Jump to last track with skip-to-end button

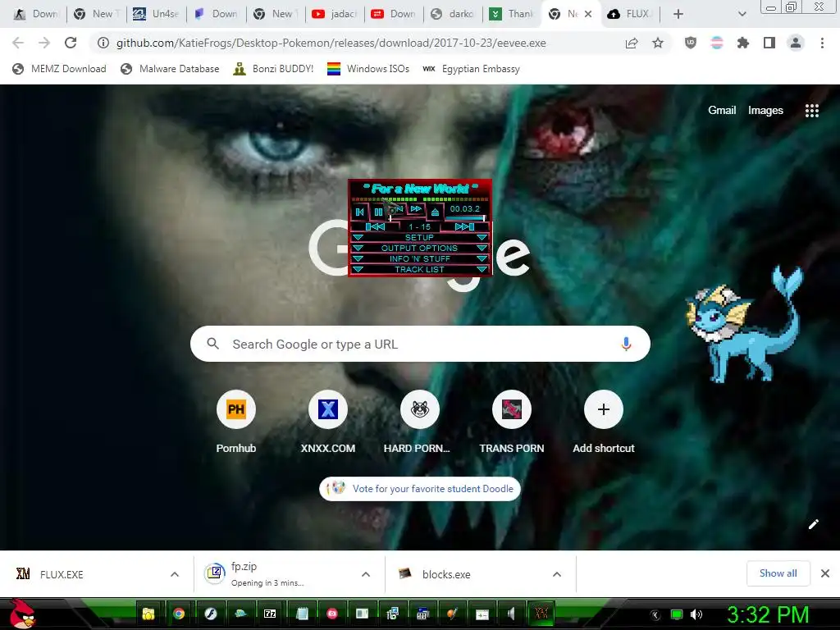click(x=464, y=226)
